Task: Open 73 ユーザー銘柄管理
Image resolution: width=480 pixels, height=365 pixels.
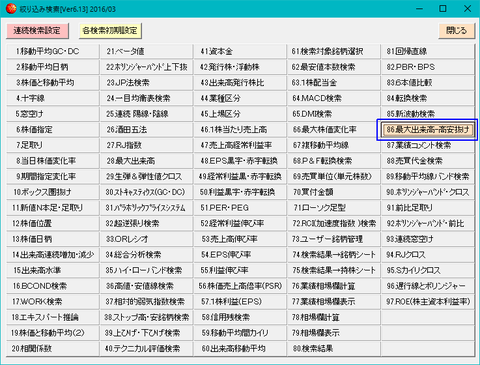Action: [334, 239]
